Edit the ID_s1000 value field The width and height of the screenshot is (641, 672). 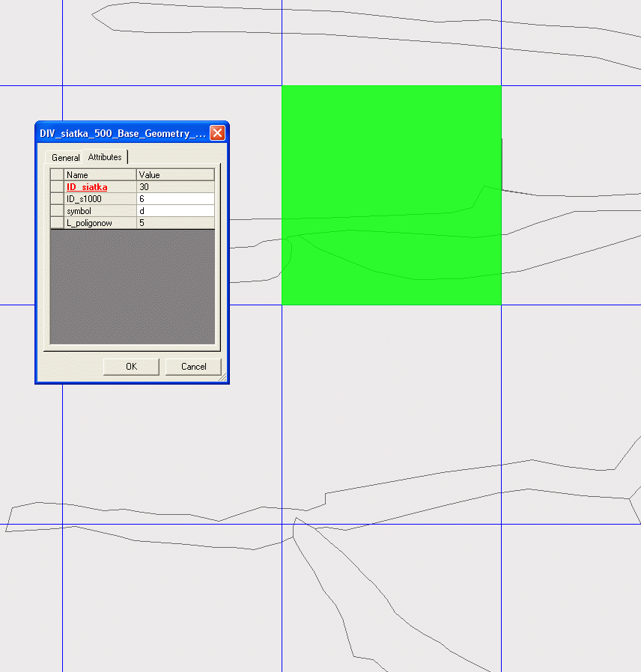tap(176, 199)
